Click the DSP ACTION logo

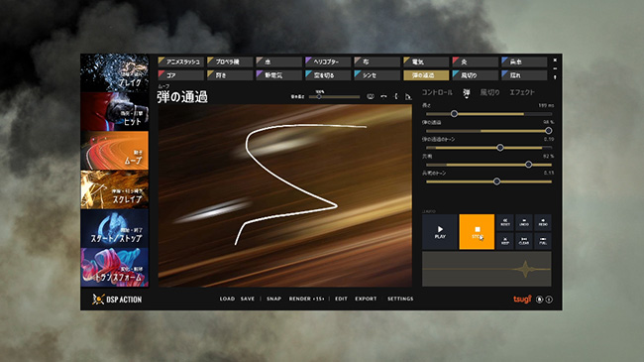(117, 300)
